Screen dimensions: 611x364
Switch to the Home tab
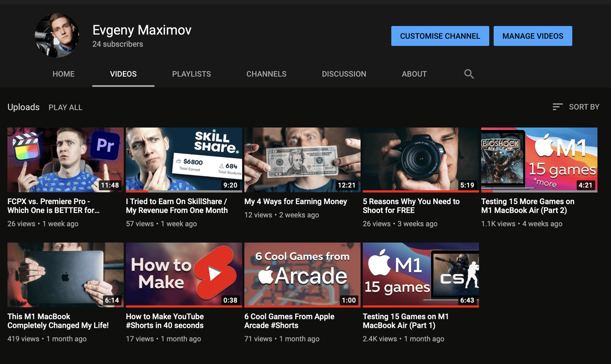[x=64, y=74]
